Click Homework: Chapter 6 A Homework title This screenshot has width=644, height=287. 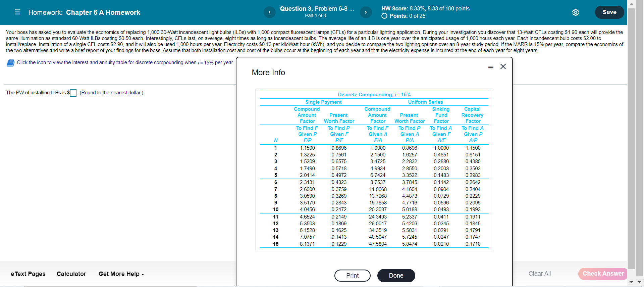pyautogui.click(x=84, y=12)
